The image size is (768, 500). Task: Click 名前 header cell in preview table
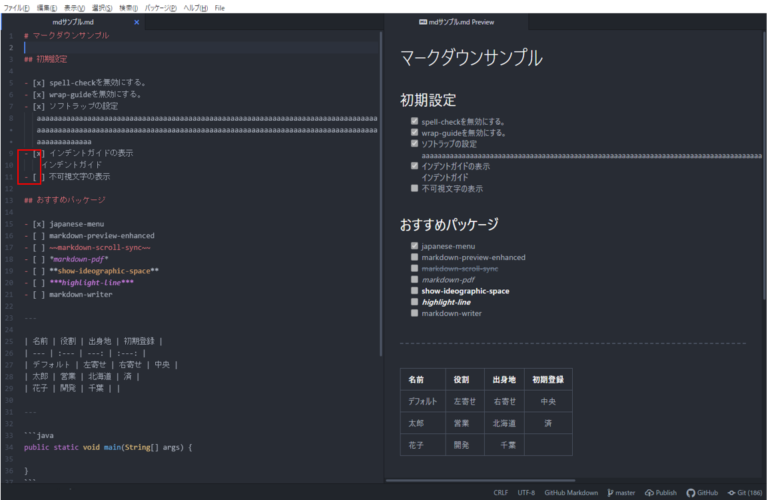pos(423,380)
